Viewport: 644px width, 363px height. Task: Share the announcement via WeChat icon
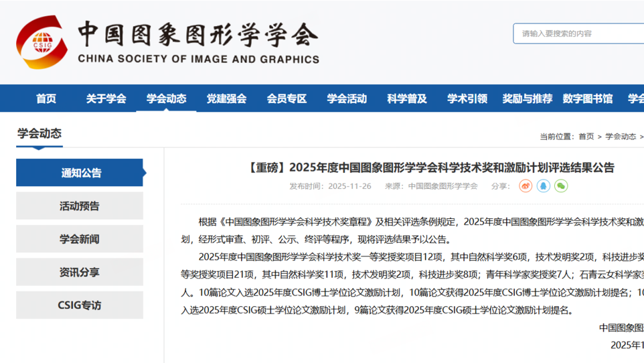[x=560, y=186]
